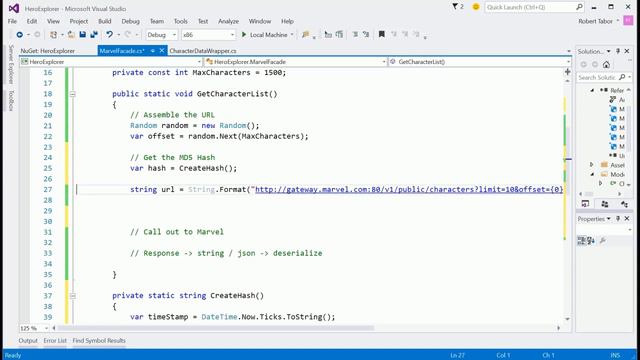
Task: Open Property Pages wrench icon
Action: coord(603,240)
